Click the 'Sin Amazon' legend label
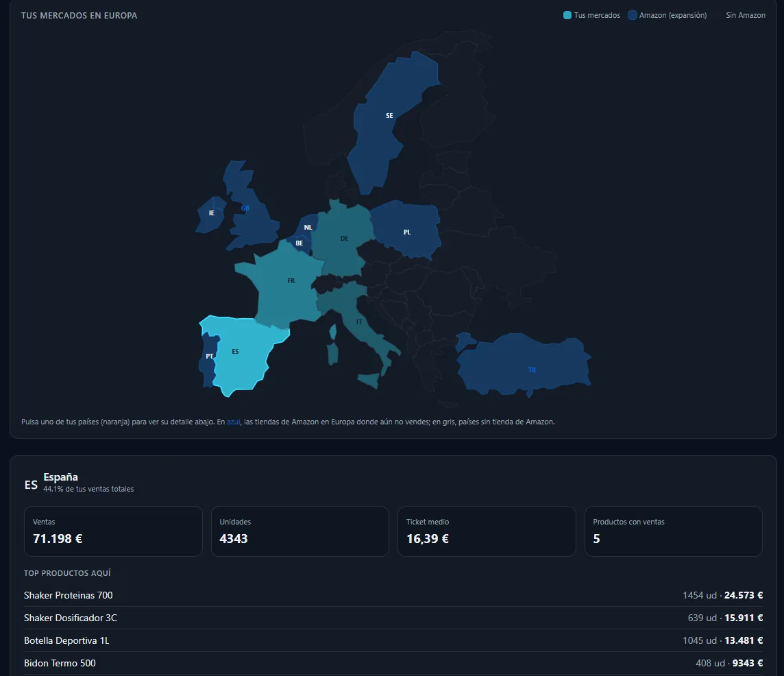This screenshot has height=676, width=784. point(746,16)
